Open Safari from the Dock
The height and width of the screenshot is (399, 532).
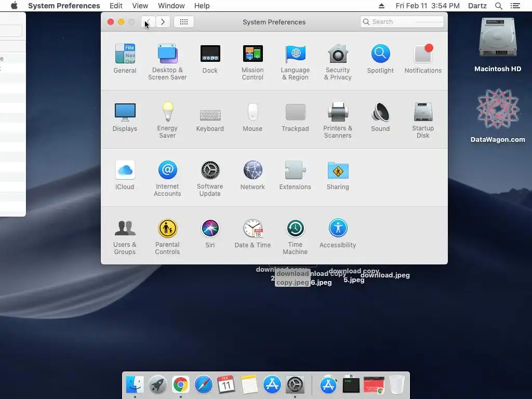204,385
